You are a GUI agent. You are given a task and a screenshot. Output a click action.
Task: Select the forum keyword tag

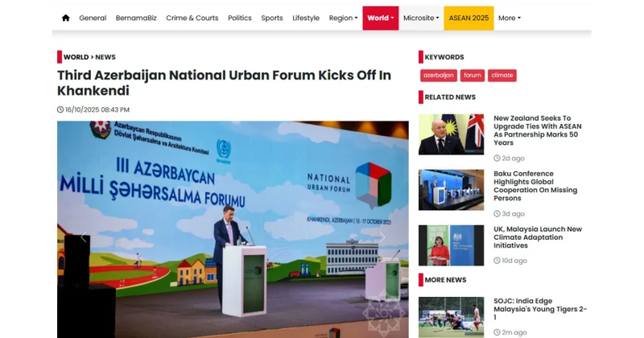(x=473, y=76)
